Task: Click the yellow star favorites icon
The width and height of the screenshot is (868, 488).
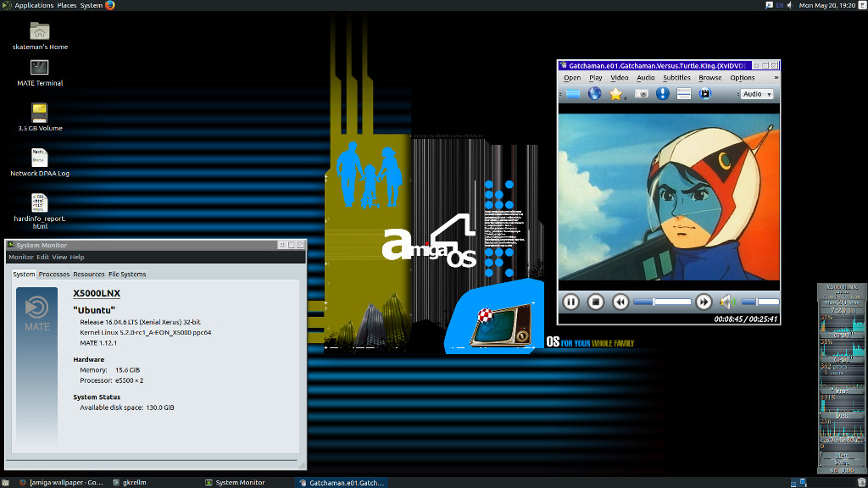Action: pos(615,94)
